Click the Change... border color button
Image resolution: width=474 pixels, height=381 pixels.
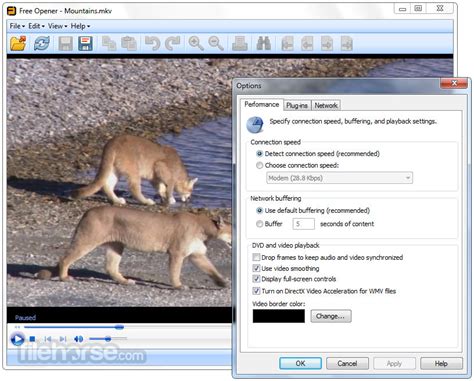point(331,316)
